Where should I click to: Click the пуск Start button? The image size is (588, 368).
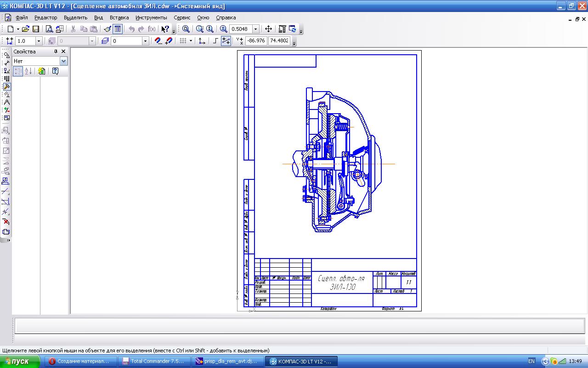point(20,362)
